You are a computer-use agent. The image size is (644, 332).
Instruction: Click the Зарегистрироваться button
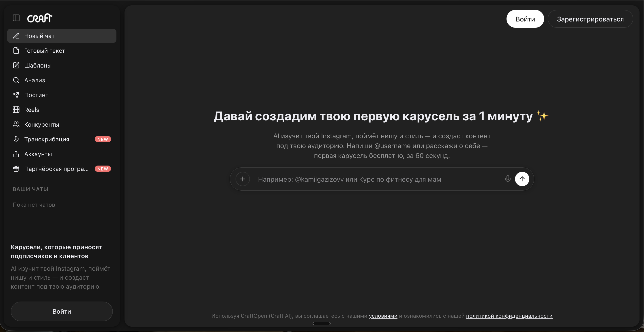[590, 19]
